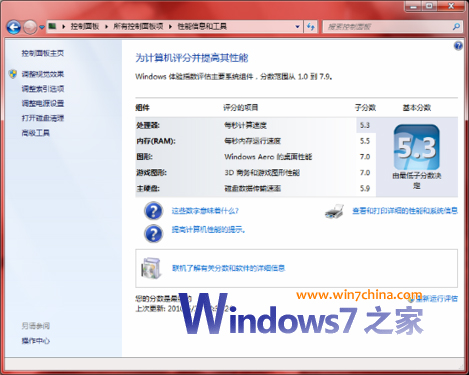Image resolution: width=469 pixels, height=375 pixels.
Task: Open the recent pages dropdown arrow
Action: coord(42,27)
